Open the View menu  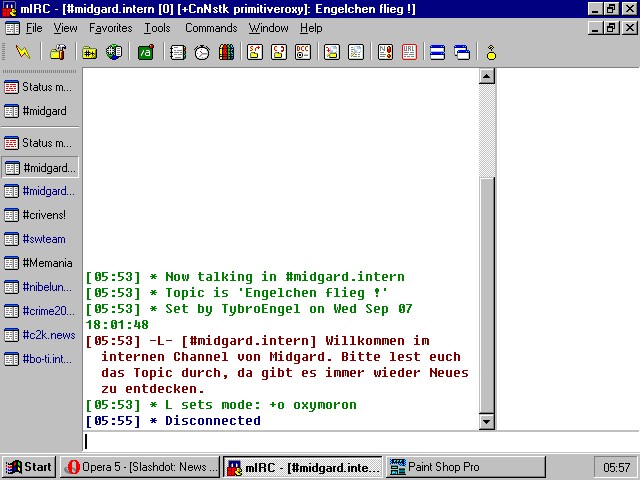tap(65, 28)
